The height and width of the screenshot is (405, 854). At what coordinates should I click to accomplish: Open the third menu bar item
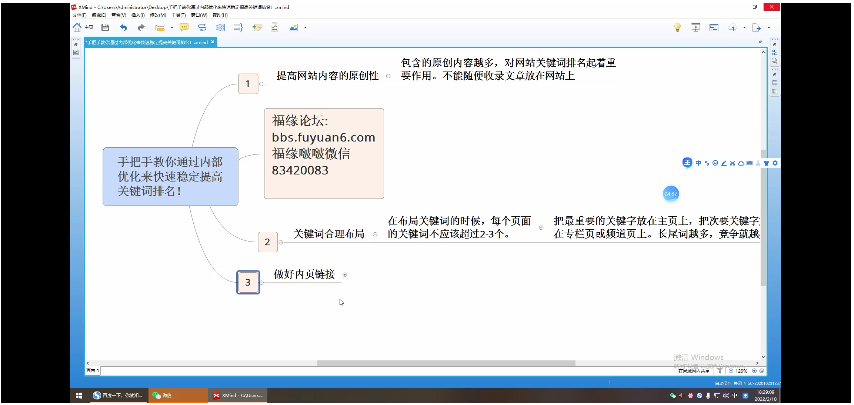coord(119,15)
